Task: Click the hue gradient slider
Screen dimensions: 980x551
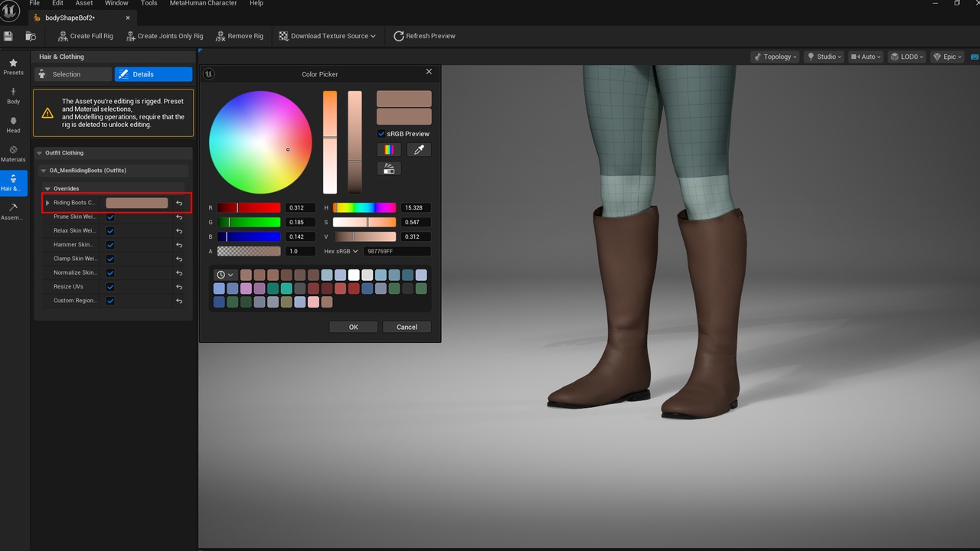Action: tap(364, 208)
